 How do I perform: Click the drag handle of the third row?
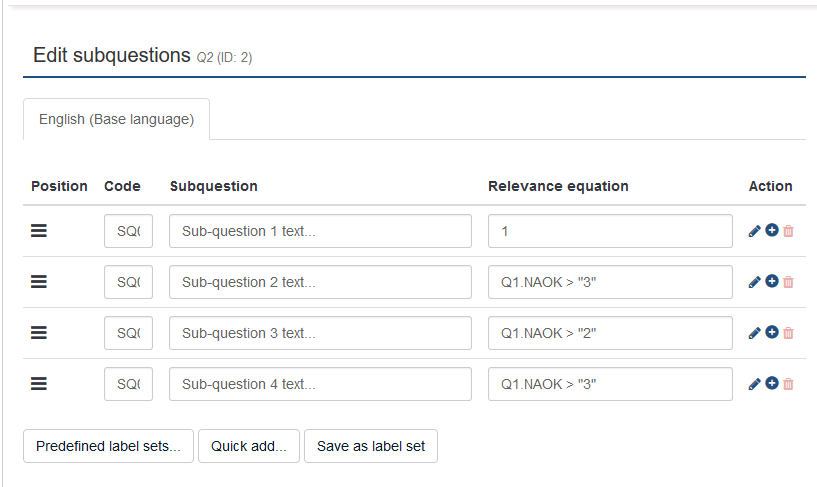point(39,333)
